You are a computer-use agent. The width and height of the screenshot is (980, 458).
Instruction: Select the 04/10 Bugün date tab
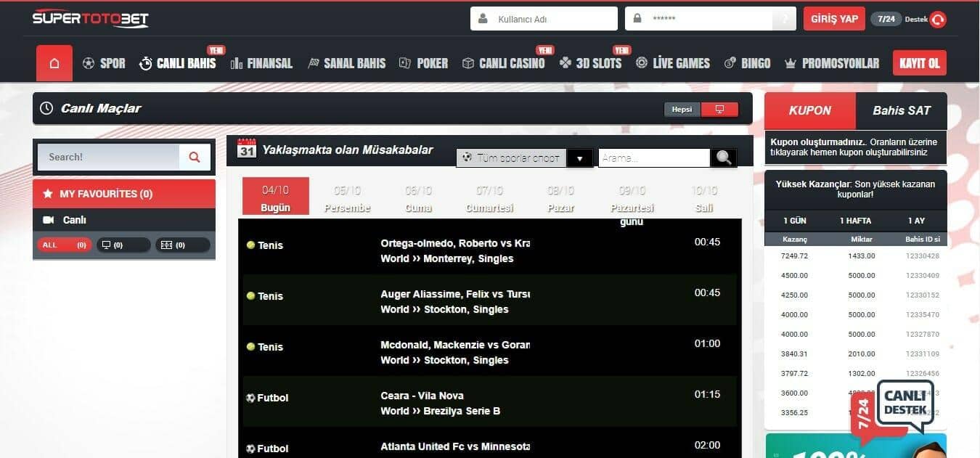click(x=276, y=197)
